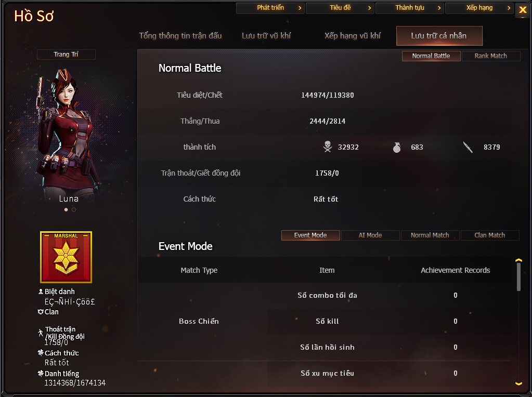This screenshot has height=397, width=532.
Task: Click the scroll down arrow of records list
Action: tap(518, 383)
